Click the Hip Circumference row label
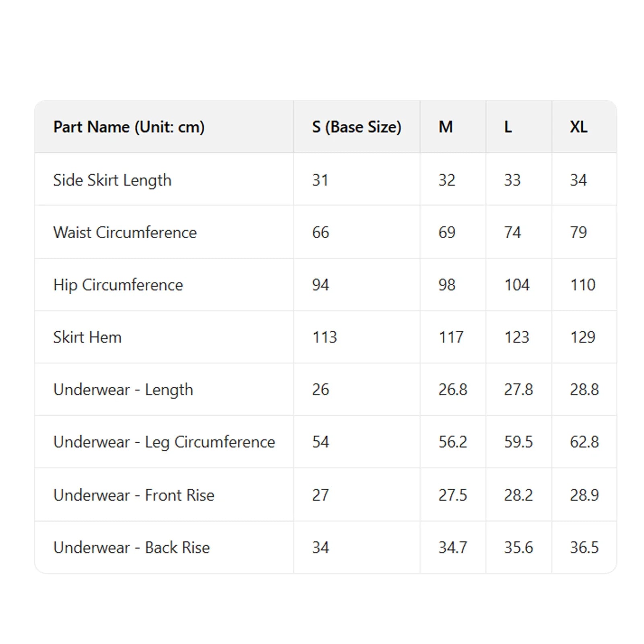Viewport: 644px width, 644px height. (x=118, y=285)
